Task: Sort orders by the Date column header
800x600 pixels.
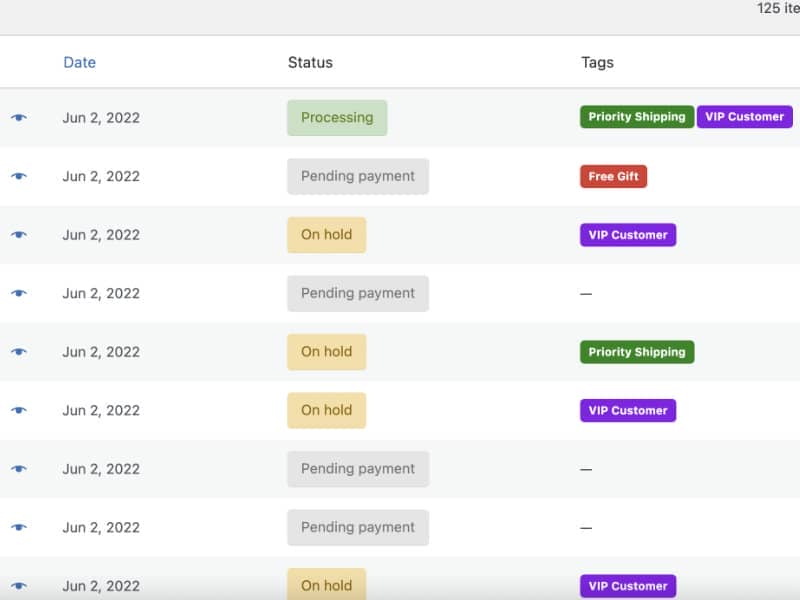Action: [79, 62]
